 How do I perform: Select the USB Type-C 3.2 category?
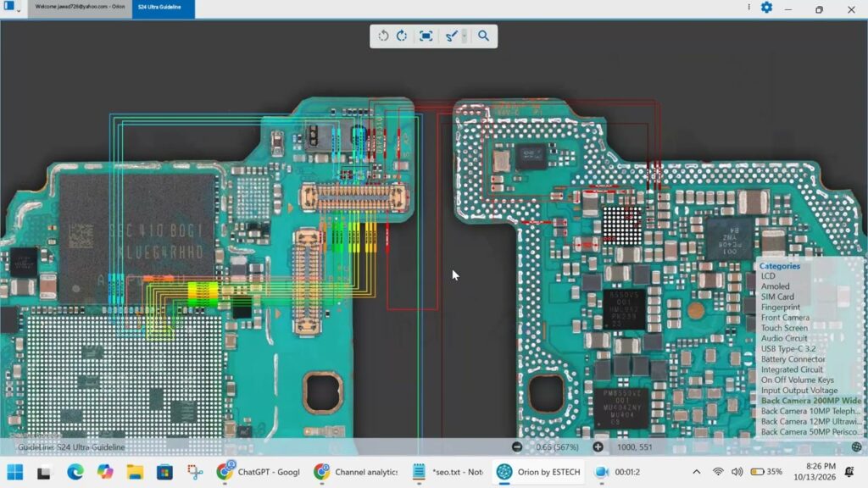click(x=788, y=348)
